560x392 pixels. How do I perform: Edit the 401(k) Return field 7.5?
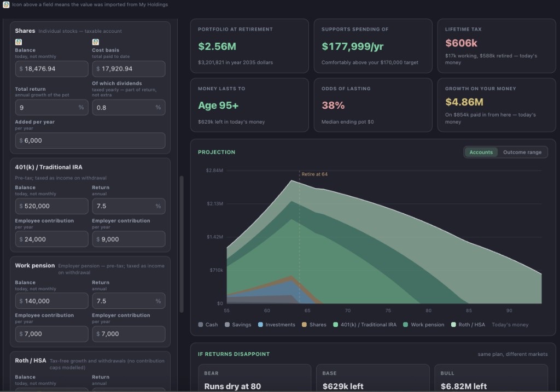pos(129,206)
